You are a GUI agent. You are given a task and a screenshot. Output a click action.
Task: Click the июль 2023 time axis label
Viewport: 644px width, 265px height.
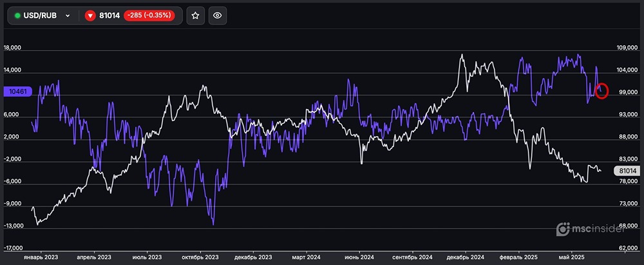147,257
